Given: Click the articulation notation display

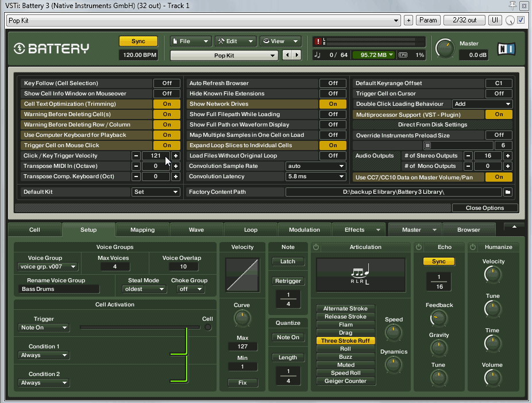Looking at the screenshot, I should [x=361, y=275].
